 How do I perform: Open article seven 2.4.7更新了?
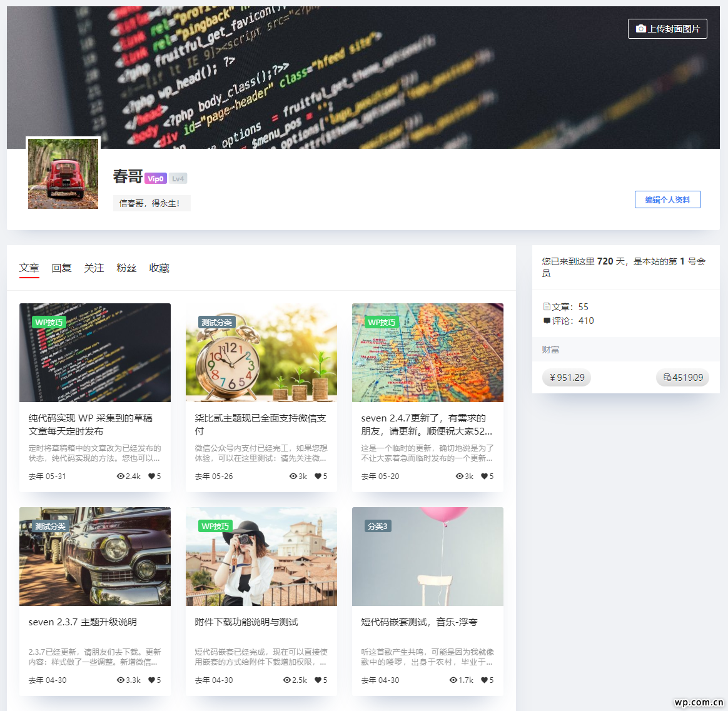(427, 425)
